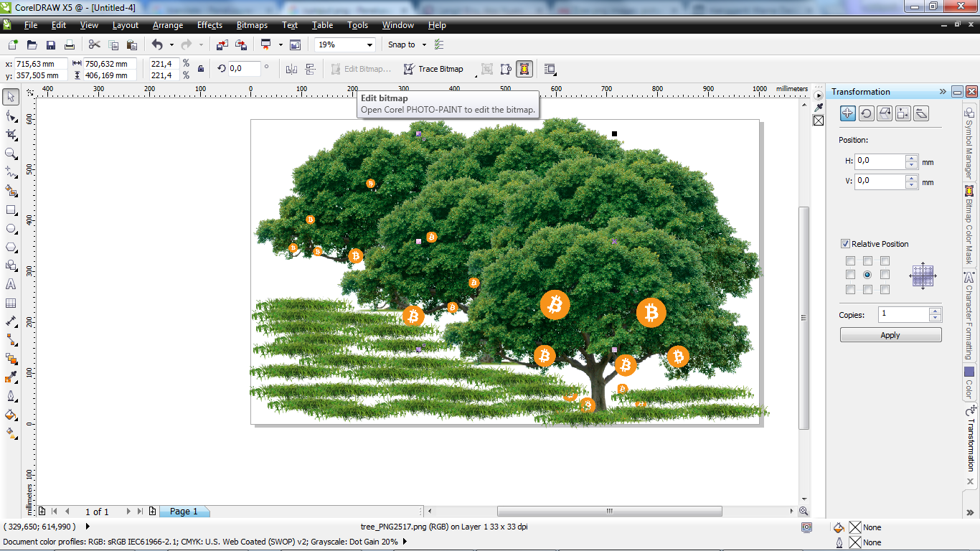Viewport: 980px width, 551px height.
Task: Select the Pick tool in the toolbox
Action: [x=11, y=97]
